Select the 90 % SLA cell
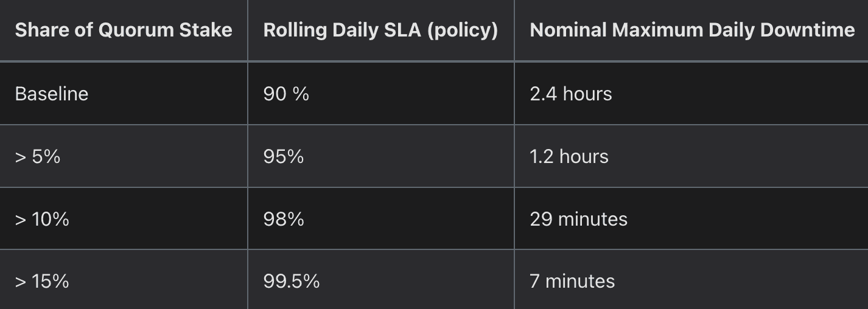 click(286, 94)
